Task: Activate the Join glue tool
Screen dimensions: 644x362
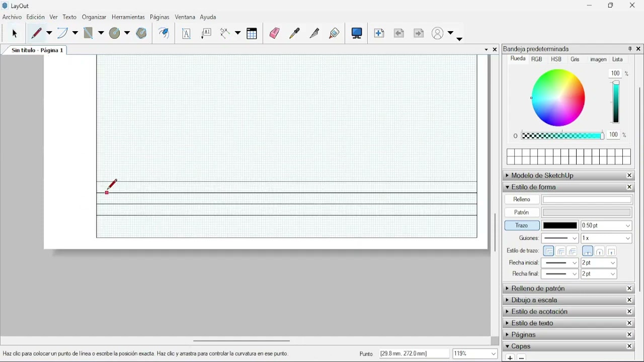Action: point(335,34)
